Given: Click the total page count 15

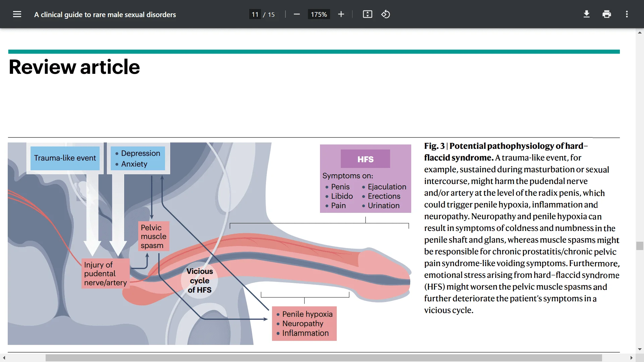Looking at the screenshot, I should (x=271, y=14).
